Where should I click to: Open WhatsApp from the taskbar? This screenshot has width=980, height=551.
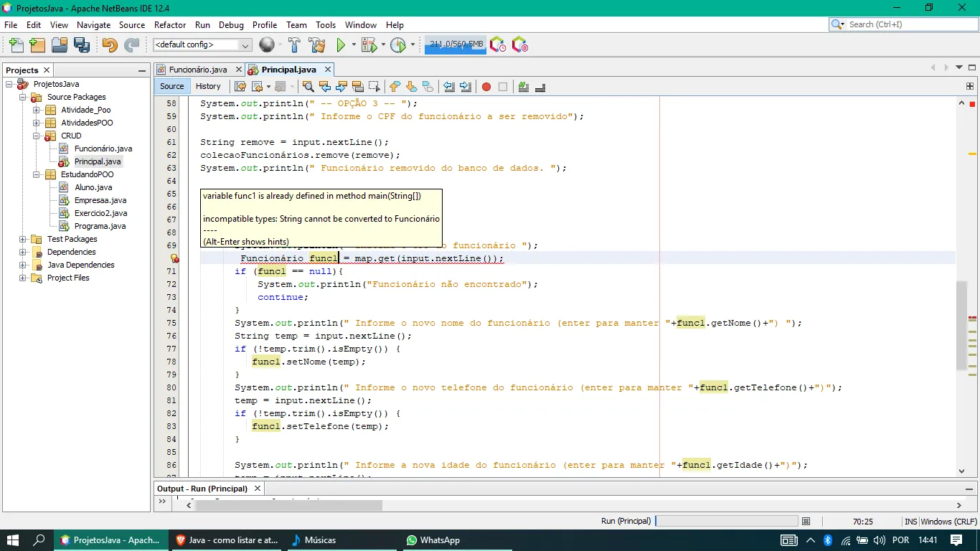[x=433, y=540]
